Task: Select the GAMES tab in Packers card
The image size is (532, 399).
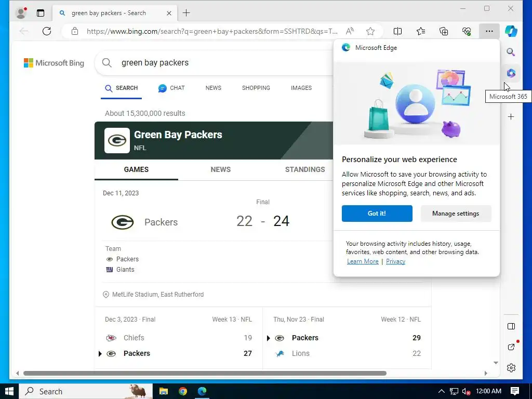Action: [x=137, y=170]
